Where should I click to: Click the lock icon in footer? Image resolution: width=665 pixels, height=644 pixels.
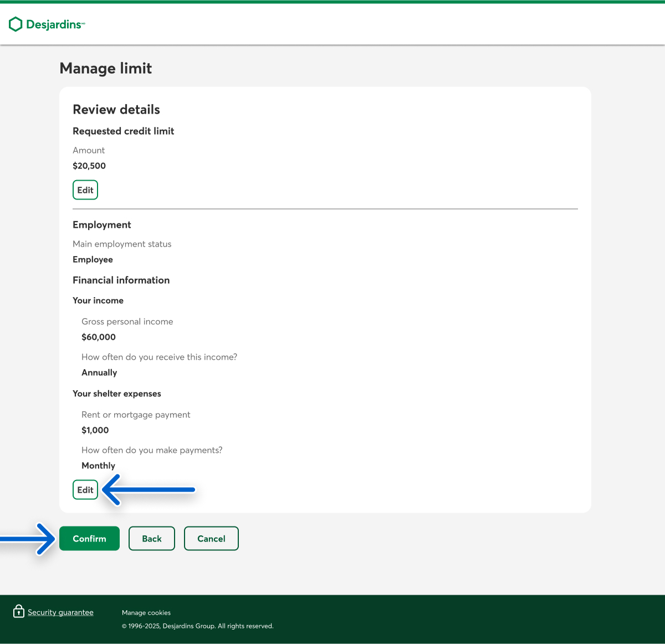point(19,611)
